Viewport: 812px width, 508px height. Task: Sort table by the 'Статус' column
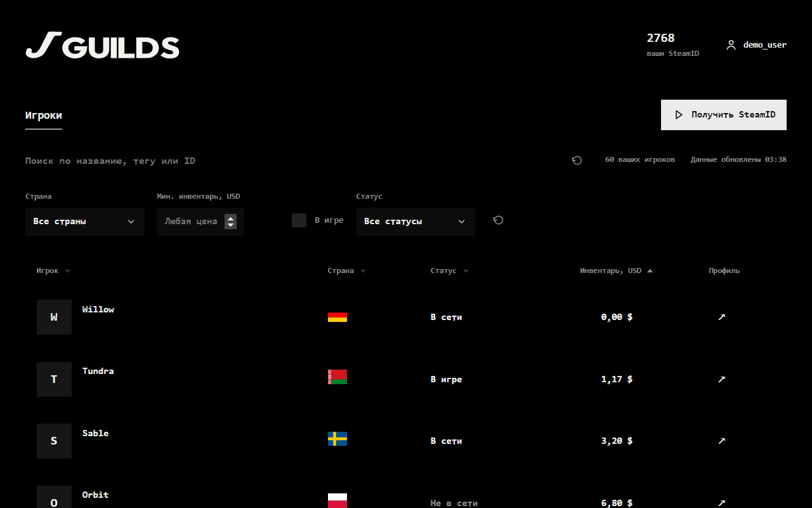pos(450,271)
